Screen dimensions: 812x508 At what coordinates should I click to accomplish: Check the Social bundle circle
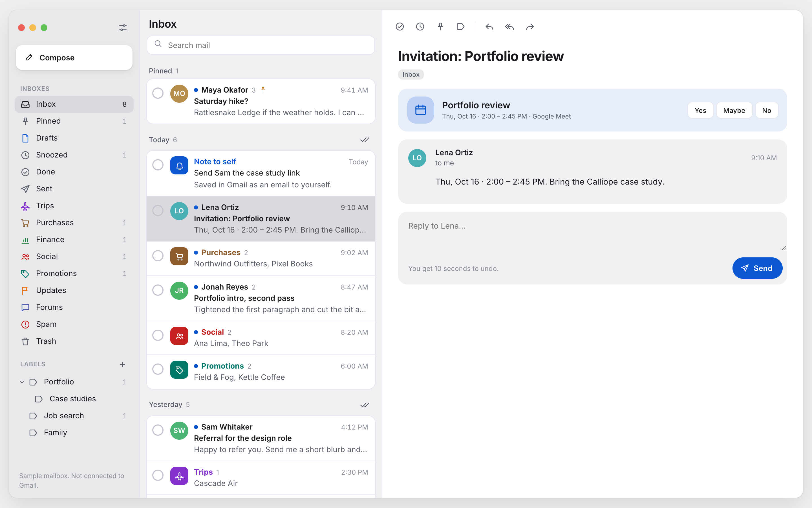(158, 335)
